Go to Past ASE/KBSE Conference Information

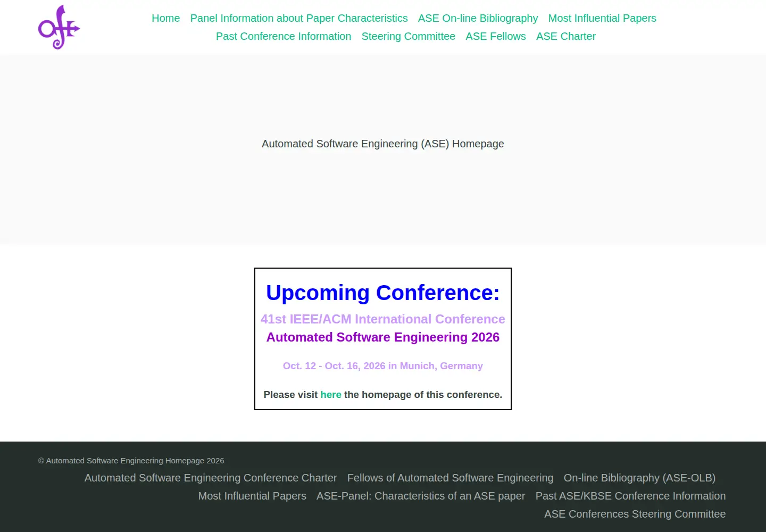[631, 496]
